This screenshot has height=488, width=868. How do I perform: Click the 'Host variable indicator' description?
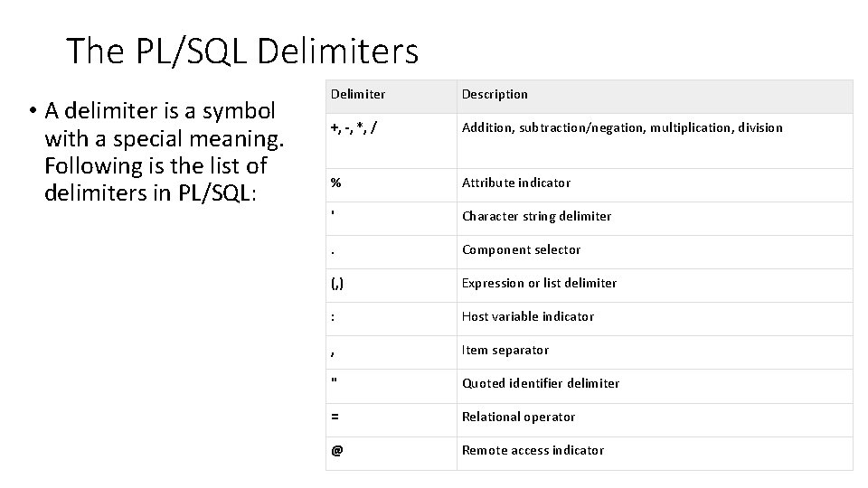pyautogui.click(x=528, y=316)
